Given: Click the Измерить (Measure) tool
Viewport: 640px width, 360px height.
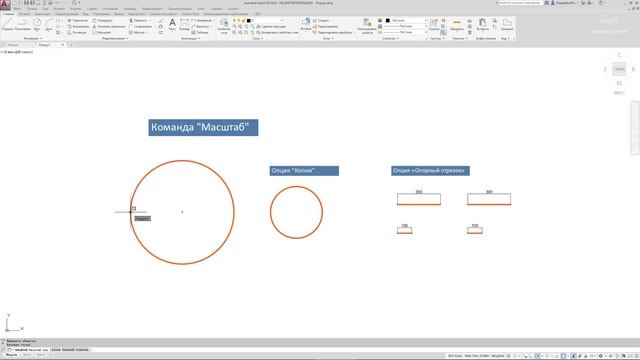Looking at the screenshot, I should point(457,24).
